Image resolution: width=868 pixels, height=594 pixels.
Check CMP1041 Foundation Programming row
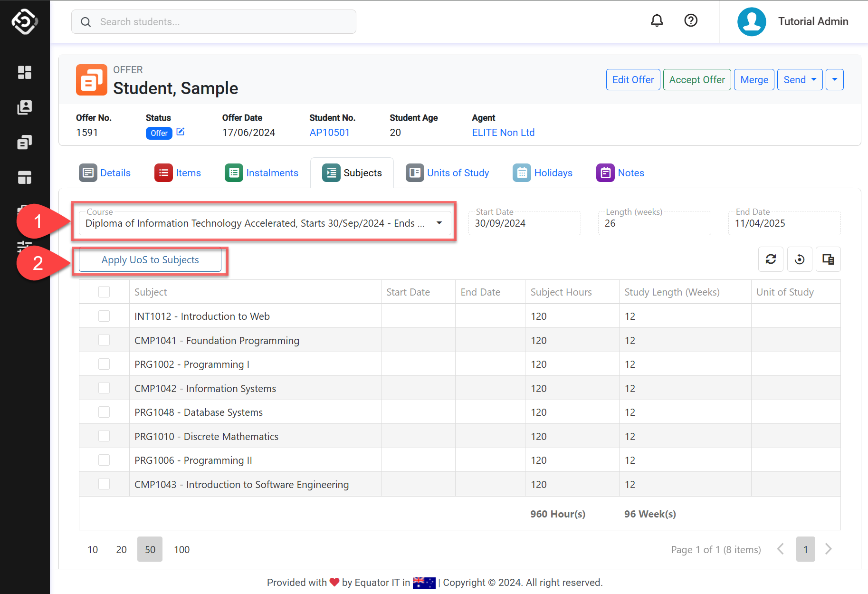click(104, 340)
